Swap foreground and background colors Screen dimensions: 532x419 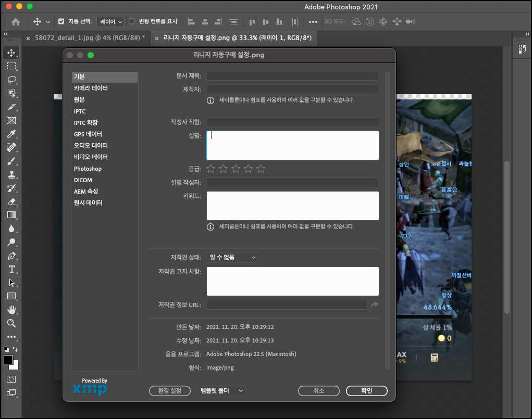[15, 349]
